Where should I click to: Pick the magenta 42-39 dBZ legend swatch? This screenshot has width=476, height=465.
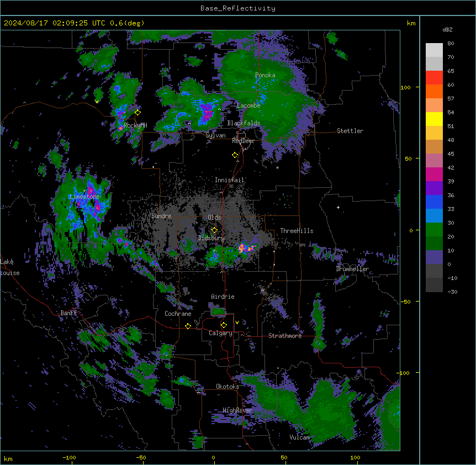[x=434, y=174]
